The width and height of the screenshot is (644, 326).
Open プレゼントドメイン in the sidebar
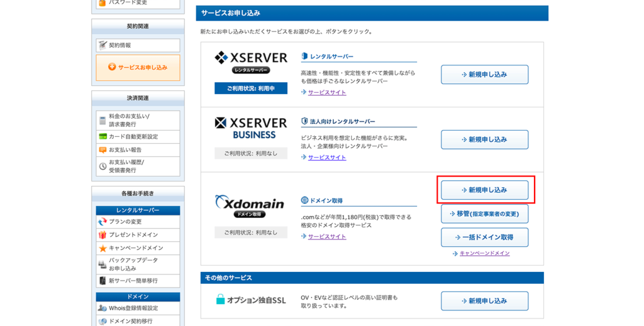(138, 234)
